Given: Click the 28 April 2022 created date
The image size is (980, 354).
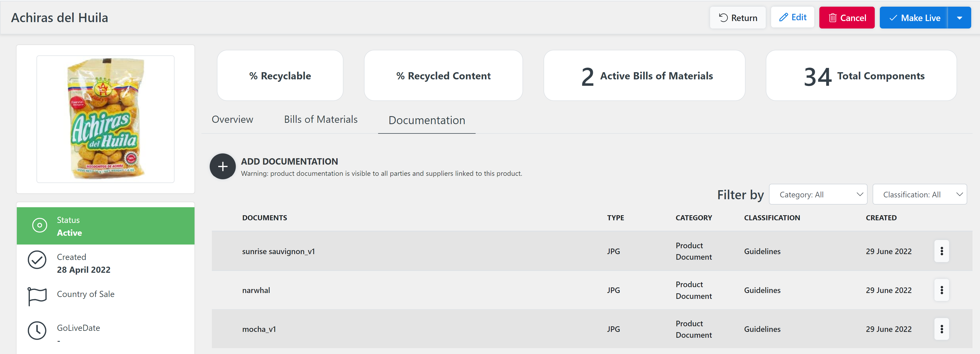Looking at the screenshot, I should pyautogui.click(x=84, y=270).
